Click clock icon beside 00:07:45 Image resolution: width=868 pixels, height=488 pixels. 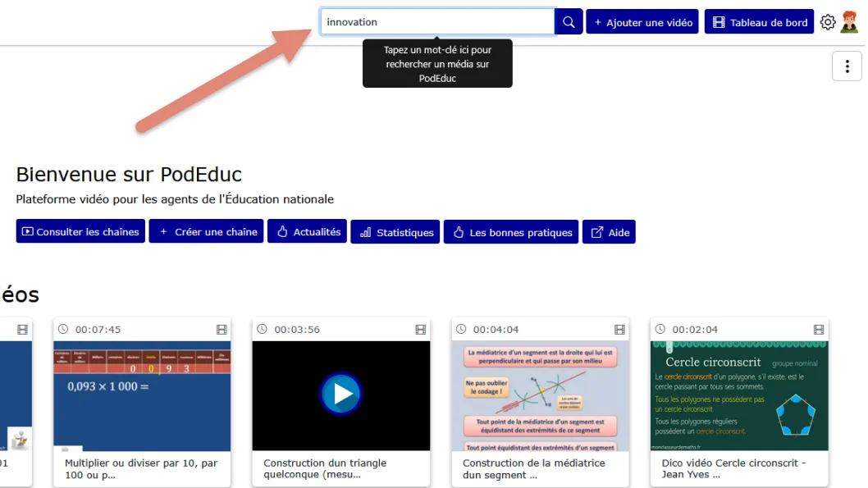tap(63, 329)
